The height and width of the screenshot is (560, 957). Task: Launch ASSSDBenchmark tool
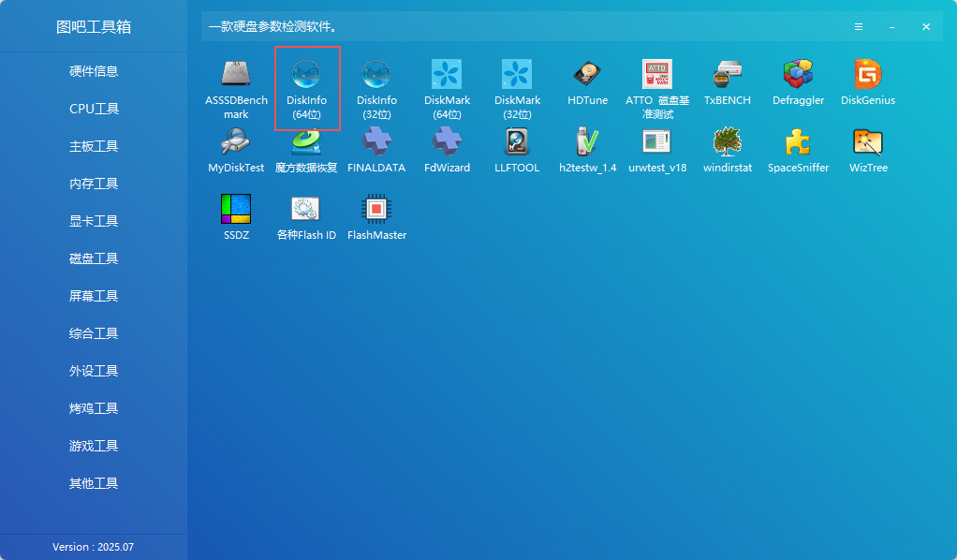click(236, 89)
